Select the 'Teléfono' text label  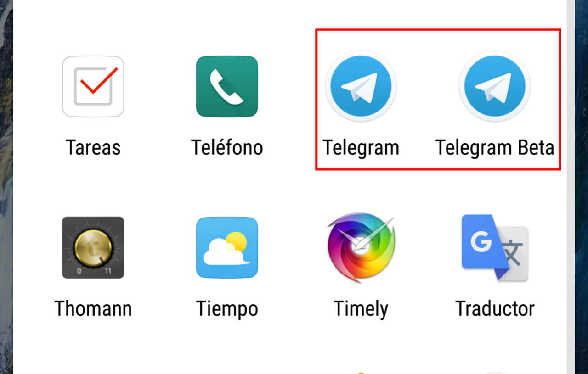coord(227,147)
